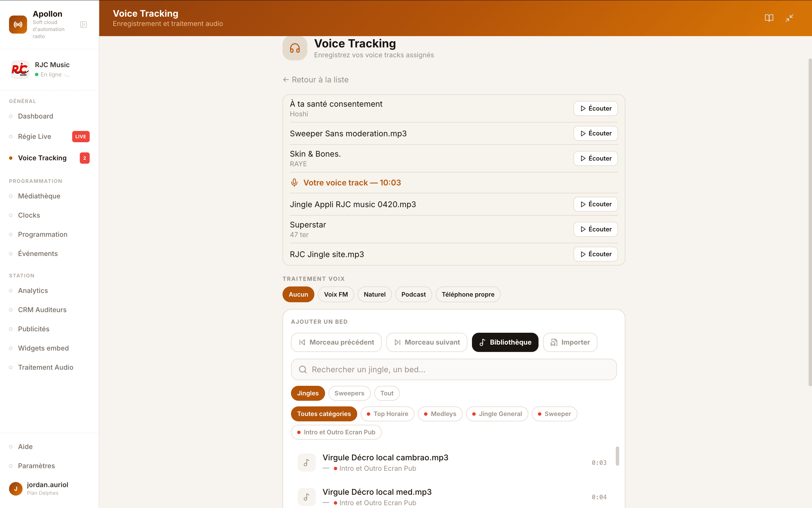Filter by Intro et Outro Ecran Pub chip
This screenshot has height=508, width=812.
pos(336,432)
